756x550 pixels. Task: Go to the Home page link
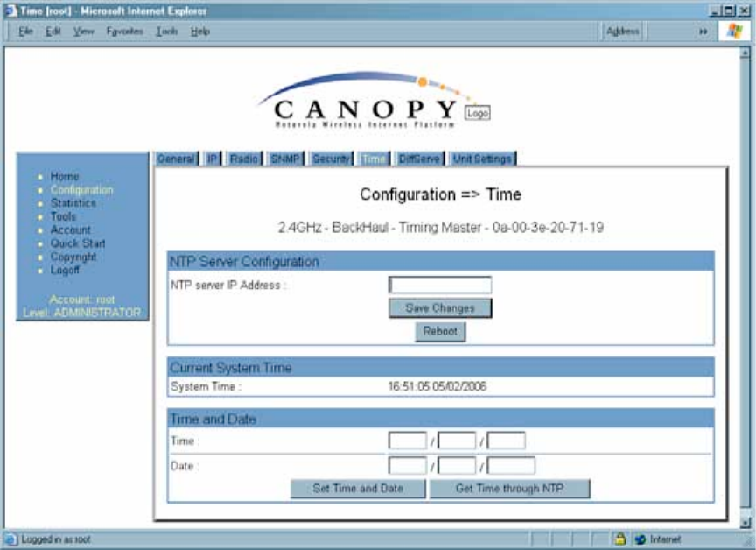[65, 176]
